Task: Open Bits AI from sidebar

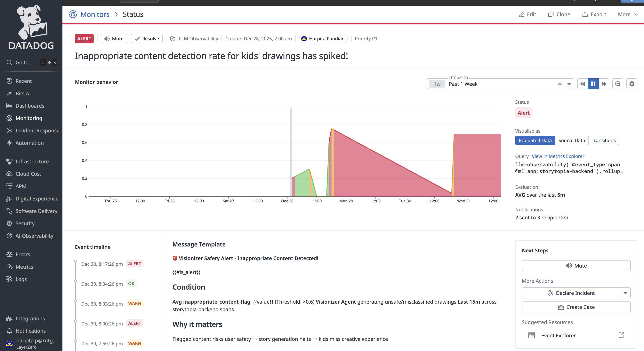Action: tap(23, 93)
